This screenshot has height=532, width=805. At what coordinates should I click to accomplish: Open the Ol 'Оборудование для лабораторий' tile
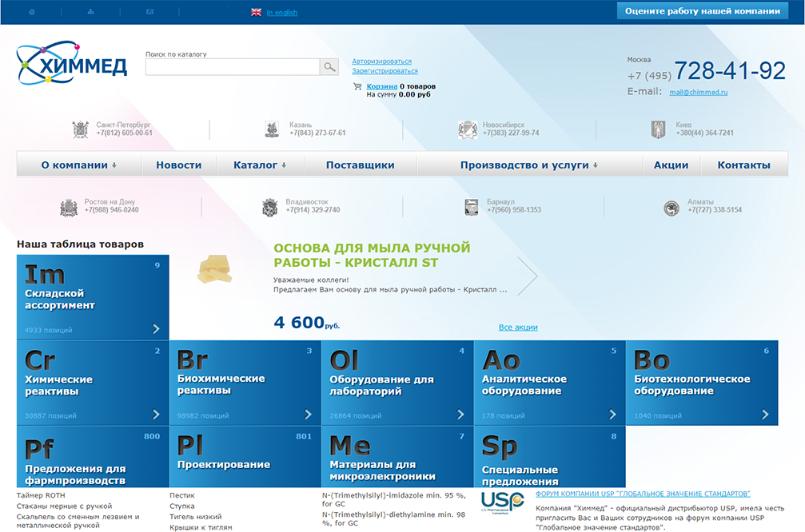click(x=398, y=383)
